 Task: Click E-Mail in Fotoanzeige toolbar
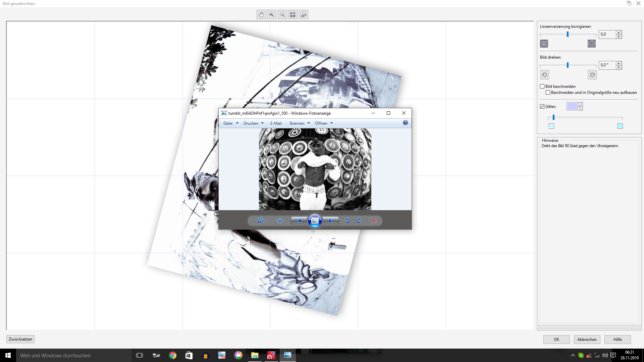coord(276,123)
